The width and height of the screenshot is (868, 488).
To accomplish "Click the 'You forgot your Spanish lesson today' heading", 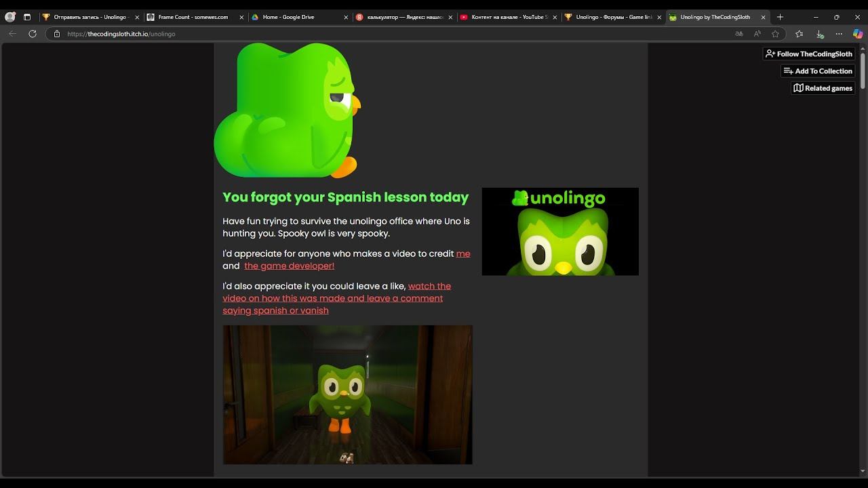I will tap(346, 197).
